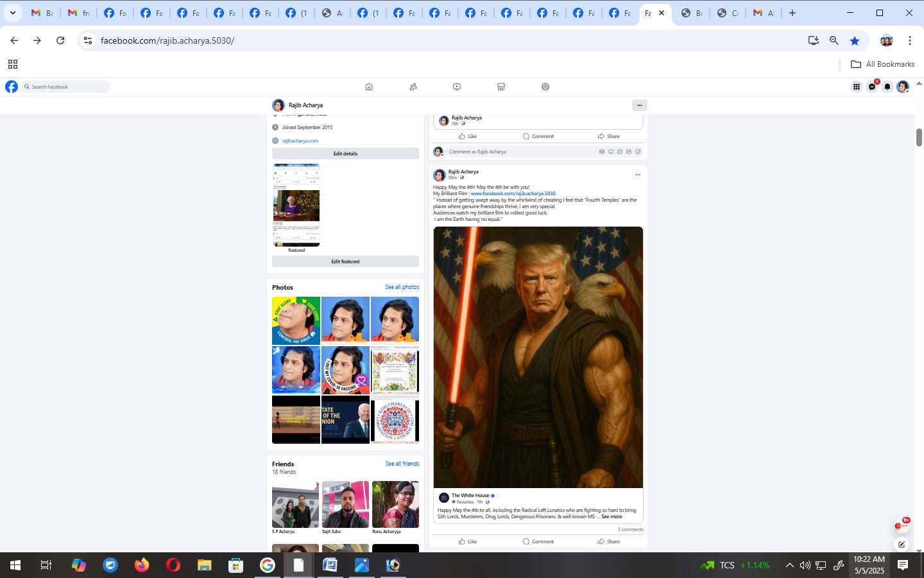Open the Marketplace icon in navbar

501,87
